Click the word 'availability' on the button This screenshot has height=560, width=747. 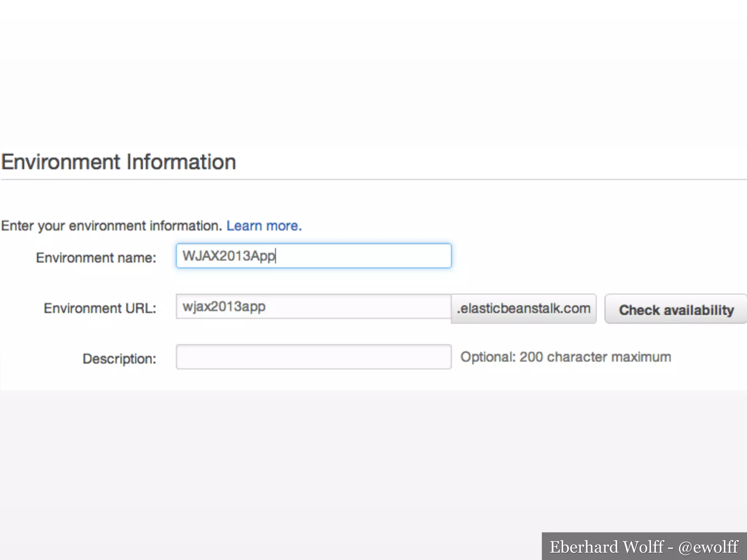(x=698, y=310)
